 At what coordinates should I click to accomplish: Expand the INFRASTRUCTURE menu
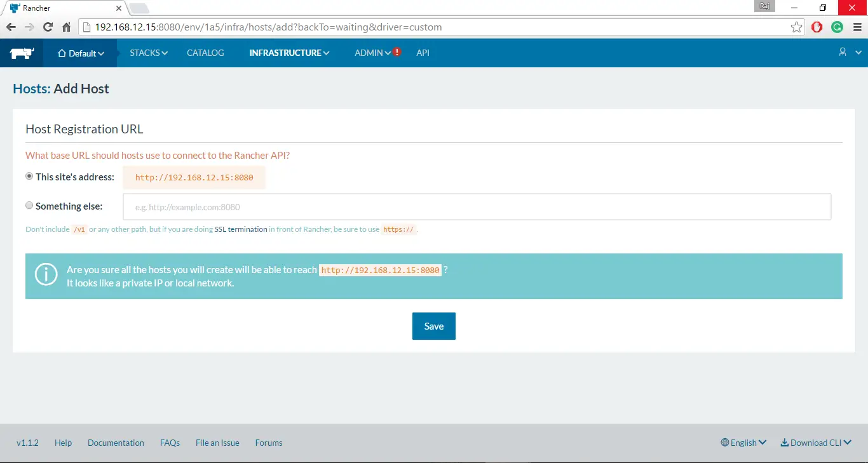coord(289,53)
